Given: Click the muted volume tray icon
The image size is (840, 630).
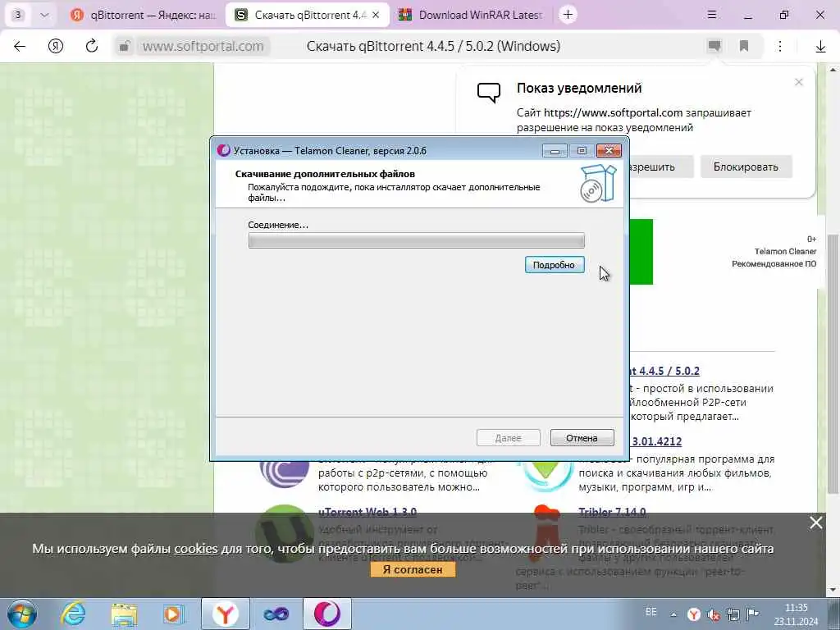Looking at the screenshot, I should [714, 614].
